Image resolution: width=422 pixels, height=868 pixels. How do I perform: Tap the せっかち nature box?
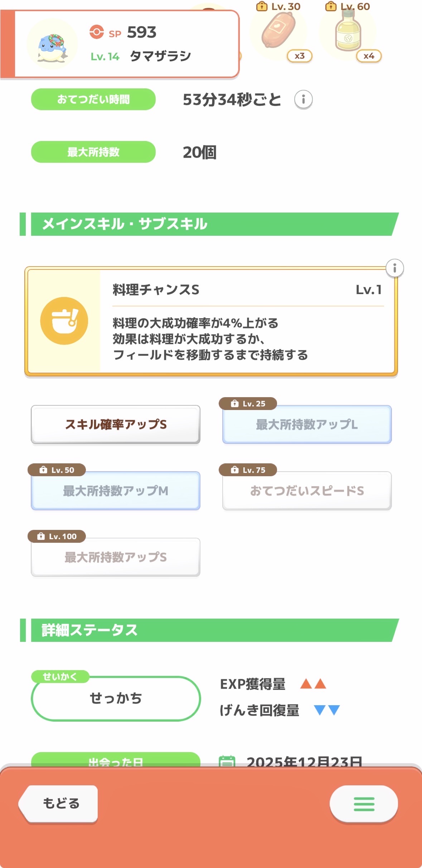[116, 698]
